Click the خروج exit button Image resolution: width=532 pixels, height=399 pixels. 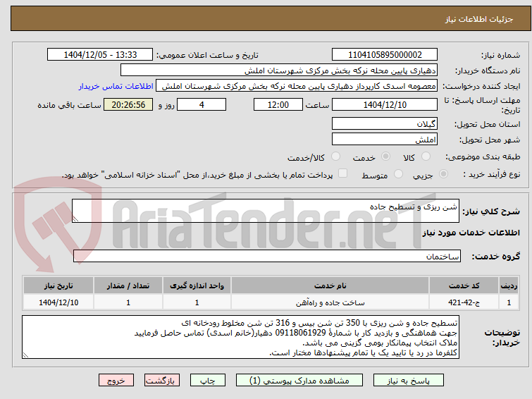pos(116,381)
